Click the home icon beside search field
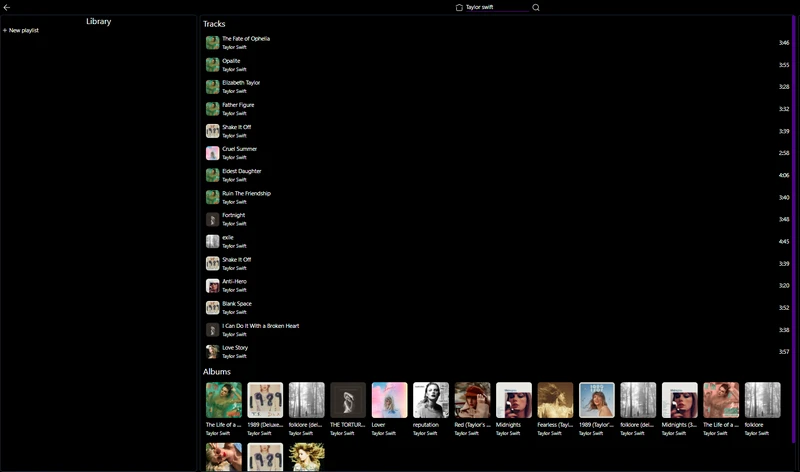Viewport: 800px width, 472px height. (459, 7)
